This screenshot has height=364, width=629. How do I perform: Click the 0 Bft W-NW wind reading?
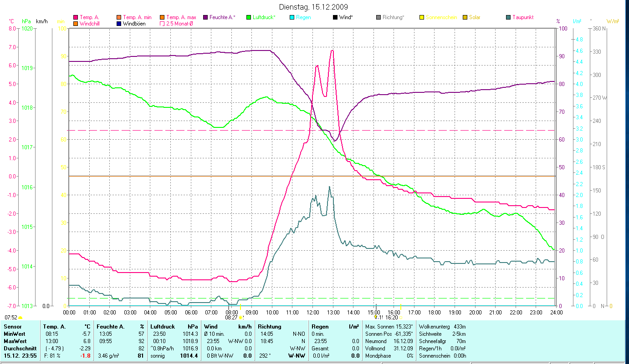(x=220, y=355)
